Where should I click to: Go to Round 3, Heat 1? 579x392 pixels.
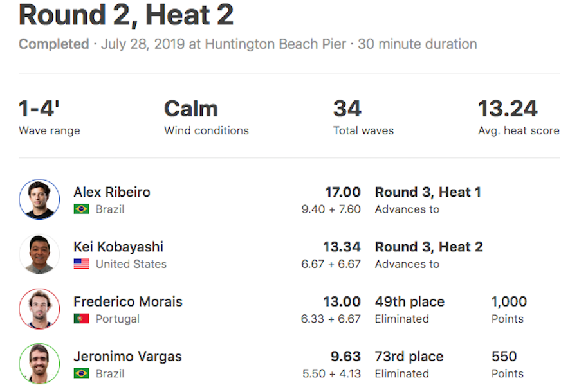pyautogui.click(x=428, y=192)
